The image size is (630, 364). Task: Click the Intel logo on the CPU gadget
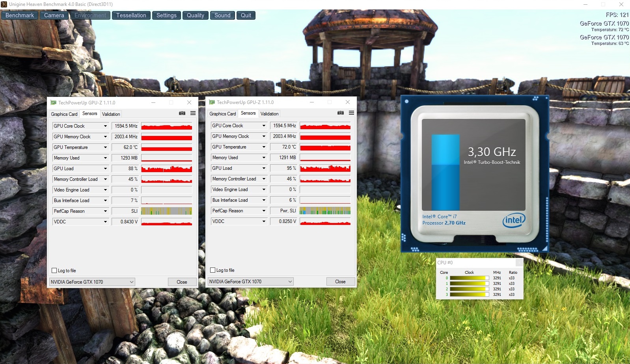(514, 220)
